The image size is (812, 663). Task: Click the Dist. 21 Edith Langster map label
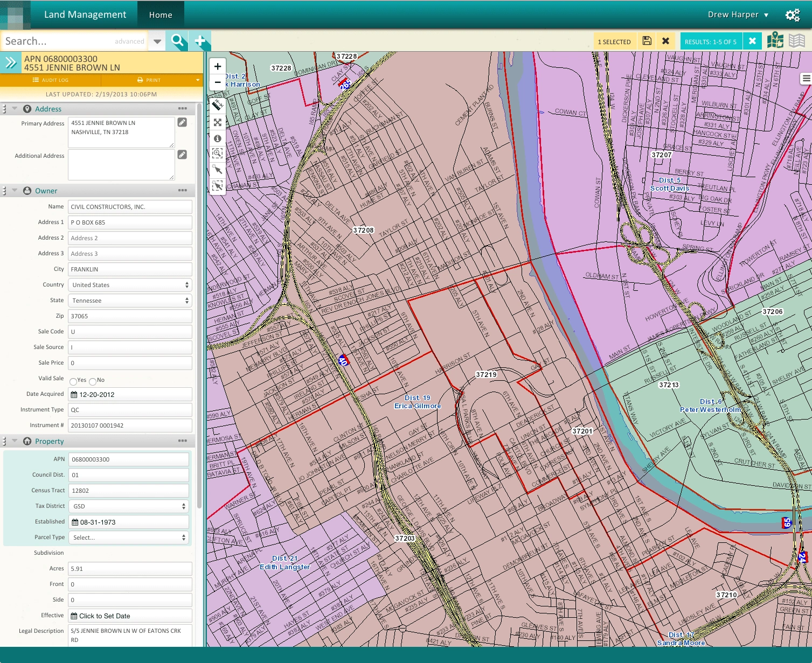click(x=284, y=563)
